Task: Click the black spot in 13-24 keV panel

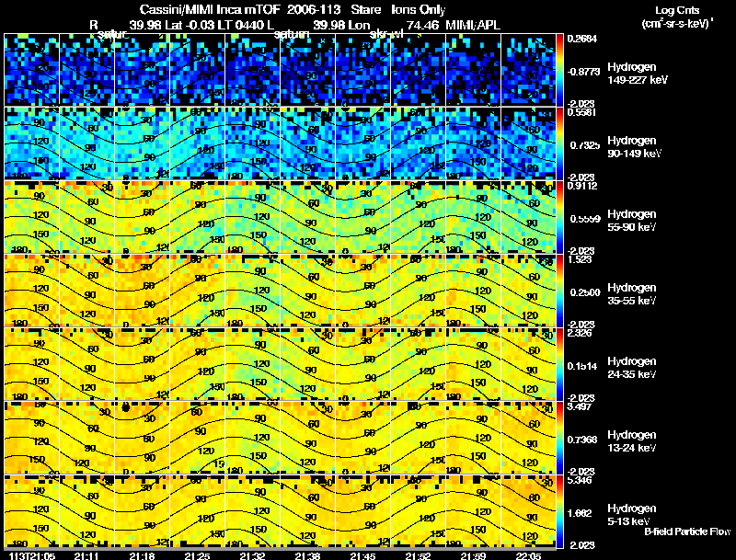Action: [125, 407]
